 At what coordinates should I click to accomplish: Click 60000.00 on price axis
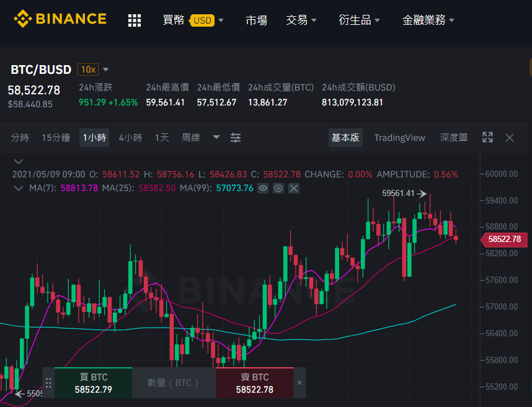pyautogui.click(x=502, y=174)
